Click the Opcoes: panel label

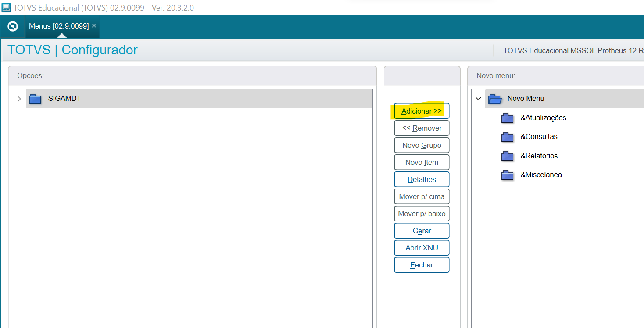click(x=31, y=75)
